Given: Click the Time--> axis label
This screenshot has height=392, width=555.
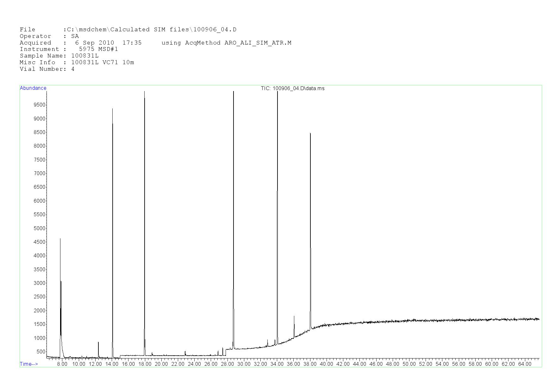Looking at the screenshot, I should click(x=29, y=364).
